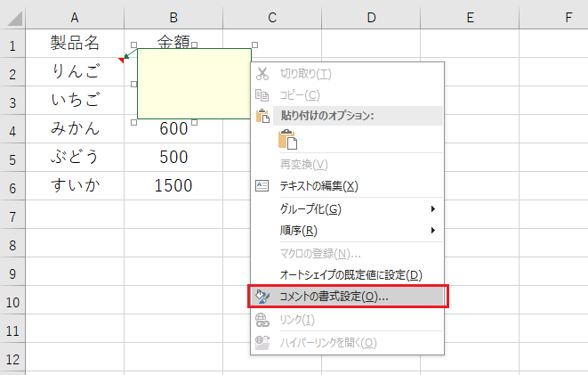Click the large Paste option button icon
This screenshot has width=588, height=375.
coord(287,140)
